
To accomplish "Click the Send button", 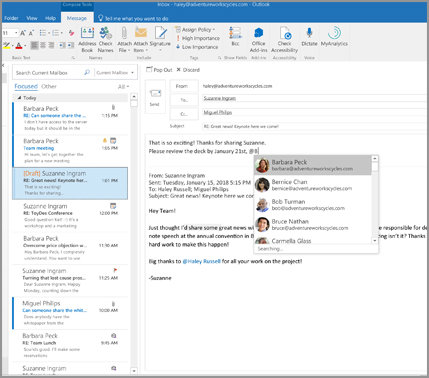I will (x=155, y=97).
